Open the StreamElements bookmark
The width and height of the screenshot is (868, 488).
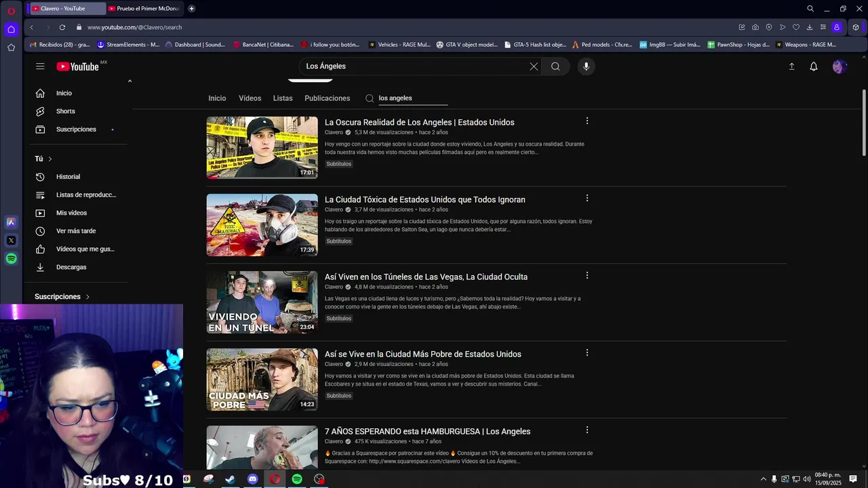(128, 45)
